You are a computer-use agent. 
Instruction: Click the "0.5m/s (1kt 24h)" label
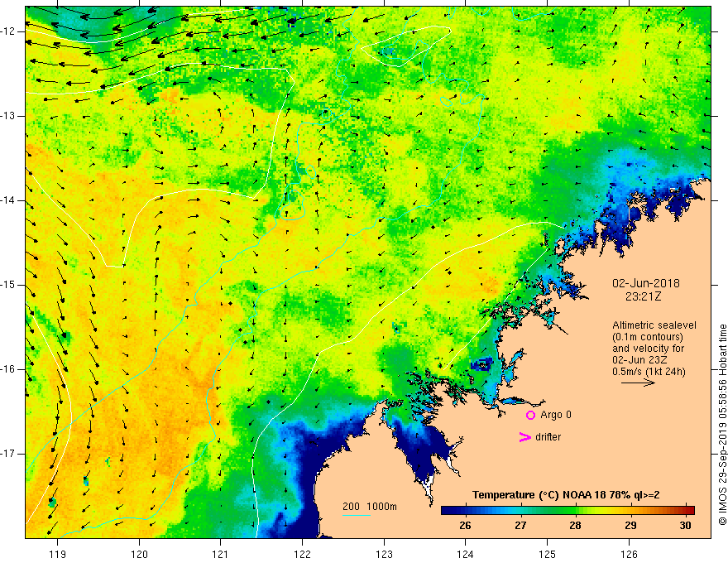(649, 372)
